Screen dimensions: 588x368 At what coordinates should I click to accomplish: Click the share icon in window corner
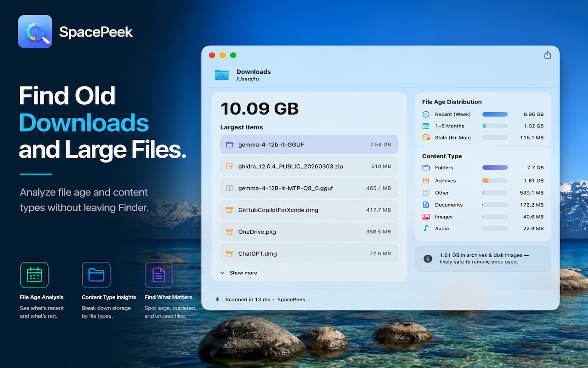pyautogui.click(x=548, y=55)
